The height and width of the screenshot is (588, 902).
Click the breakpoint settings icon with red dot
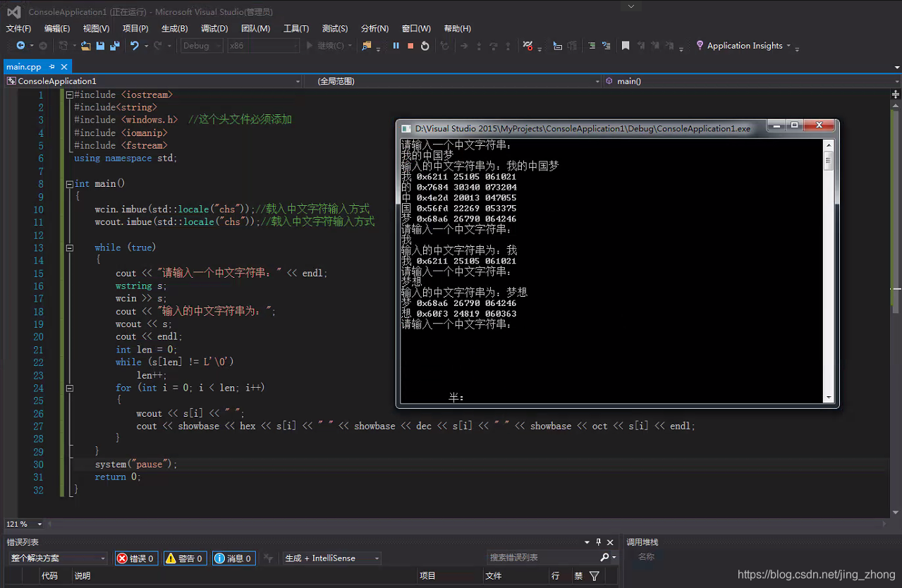(x=528, y=46)
